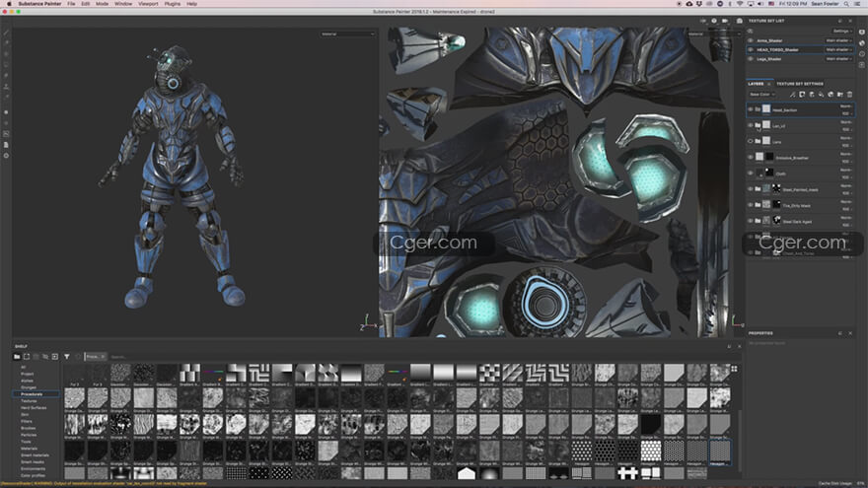
Task: Select the first Fur procedural thumbnail
Action: pos(74,375)
